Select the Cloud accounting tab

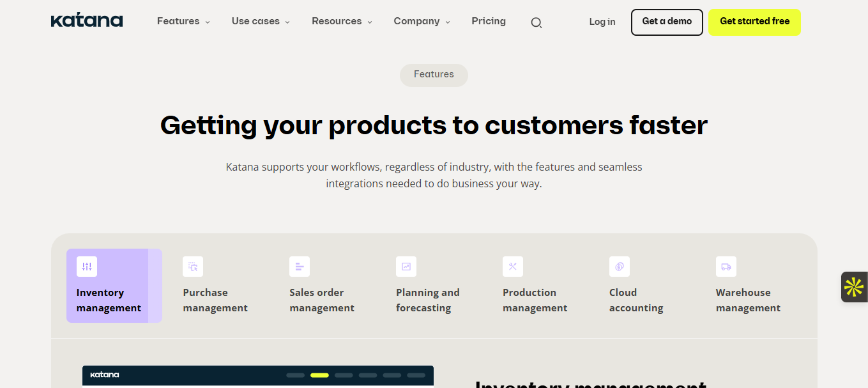[x=648, y=286]
